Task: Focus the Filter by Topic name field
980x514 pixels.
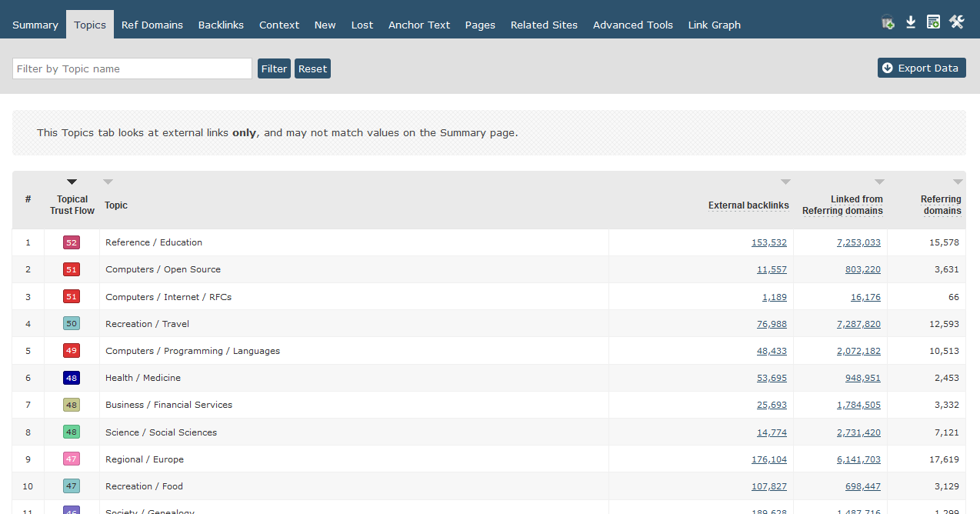Action: coord(132,68)
